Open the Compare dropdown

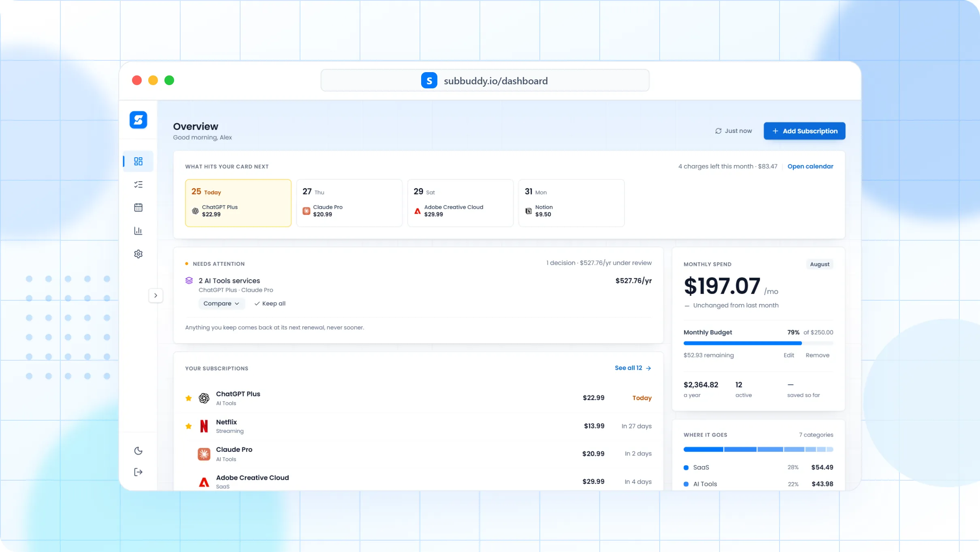click(x=221, y=304)
